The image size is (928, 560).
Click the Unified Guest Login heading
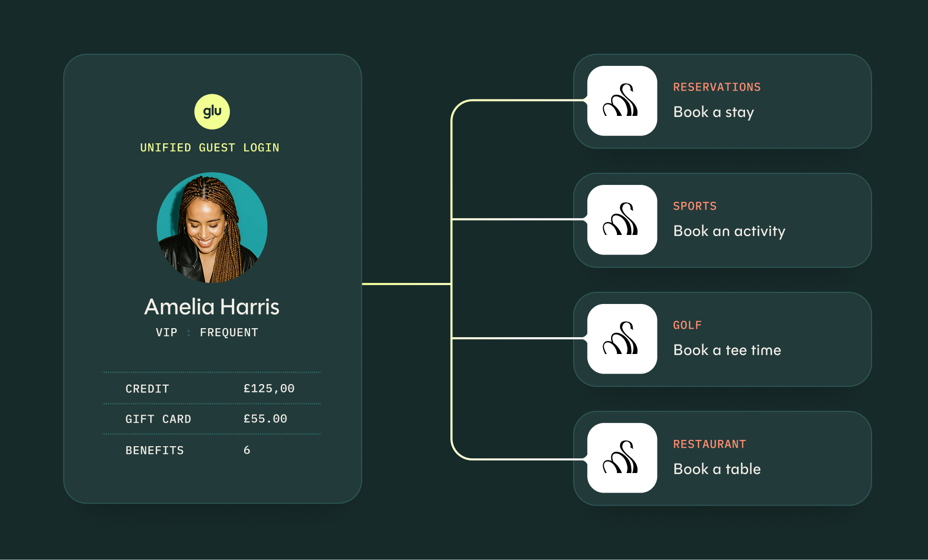tap(209, 148)
